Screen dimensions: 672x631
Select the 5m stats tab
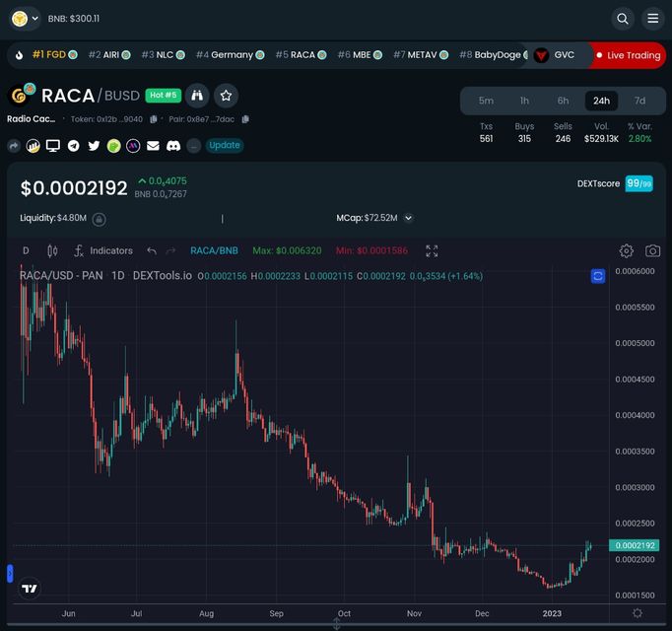click(486, 101)
